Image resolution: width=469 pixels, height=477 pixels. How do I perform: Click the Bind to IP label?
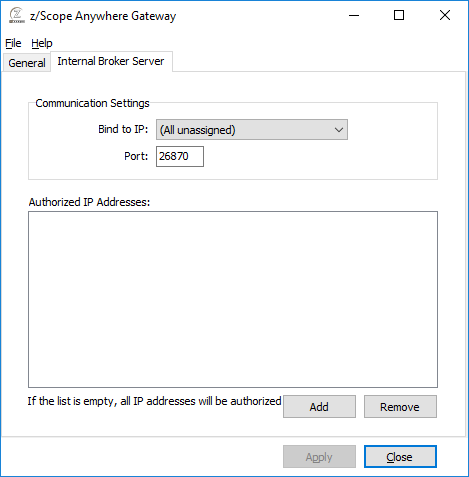123,129
